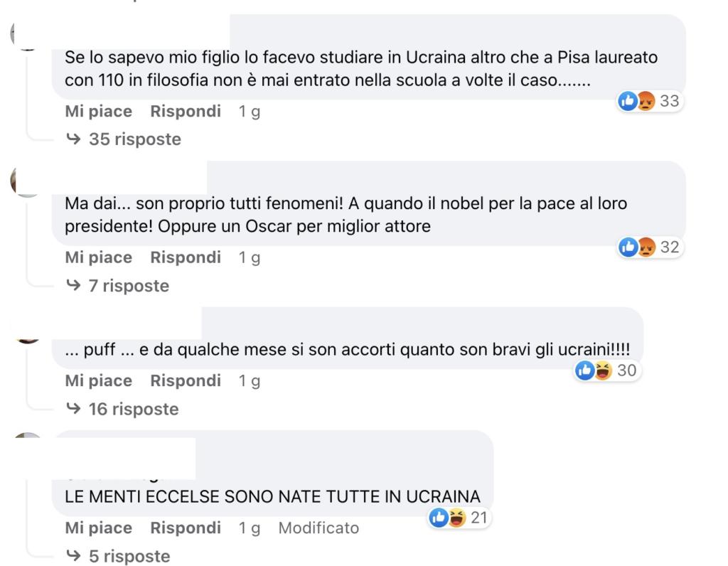
Task: Reply to the MENTI ECCELSE comment
Action: click(x=186, y=528)
